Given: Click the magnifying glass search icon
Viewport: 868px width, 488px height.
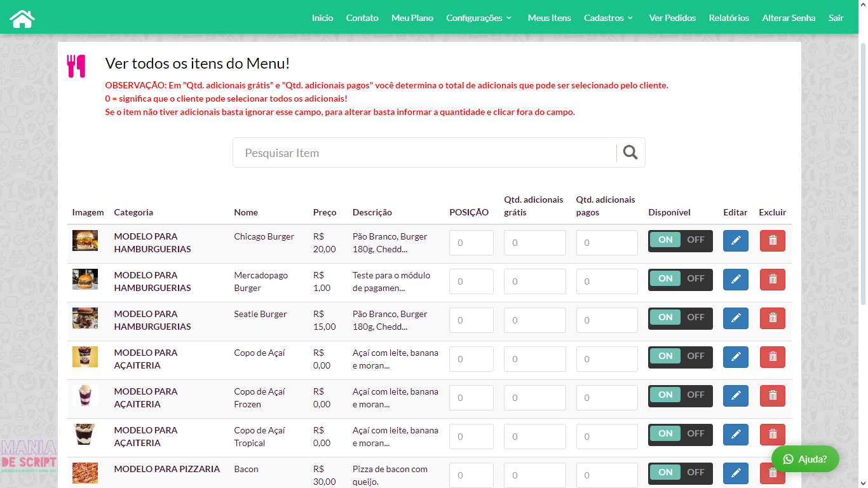Looking at the screenshot, I should (630, 152).
